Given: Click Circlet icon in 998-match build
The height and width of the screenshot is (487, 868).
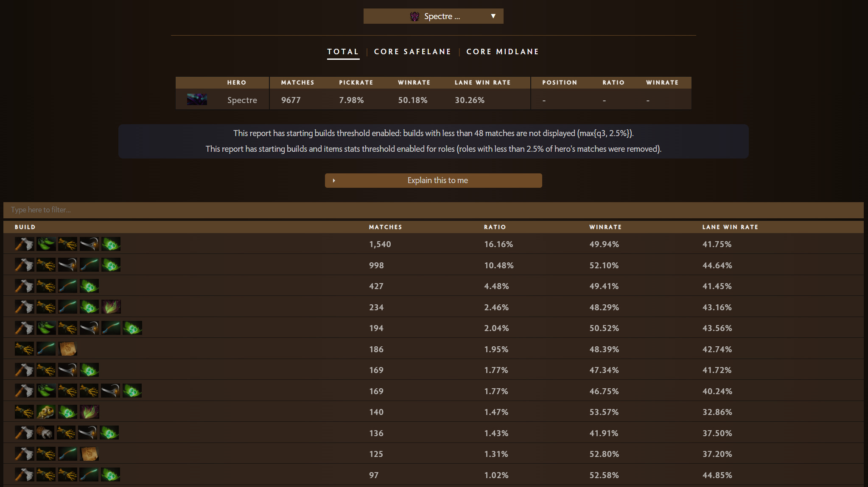Looking at the screenshot, I should 67,265.
